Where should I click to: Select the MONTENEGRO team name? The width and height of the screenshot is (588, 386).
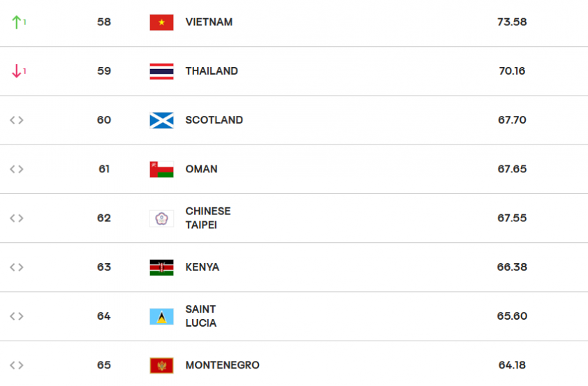pyautogui.click(x=222, y=365)
